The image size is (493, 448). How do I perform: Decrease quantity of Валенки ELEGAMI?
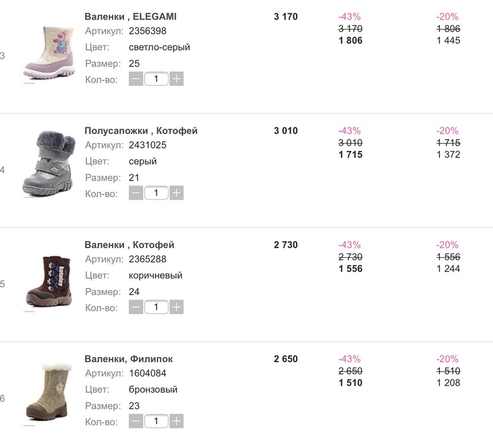click(136, 79)
